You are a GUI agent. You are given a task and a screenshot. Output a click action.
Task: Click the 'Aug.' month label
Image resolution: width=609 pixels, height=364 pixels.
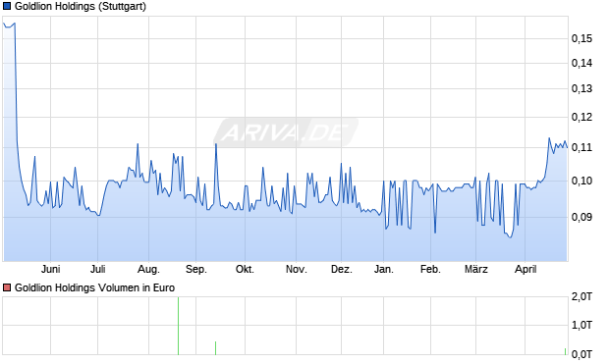click(x=148, y=269)
